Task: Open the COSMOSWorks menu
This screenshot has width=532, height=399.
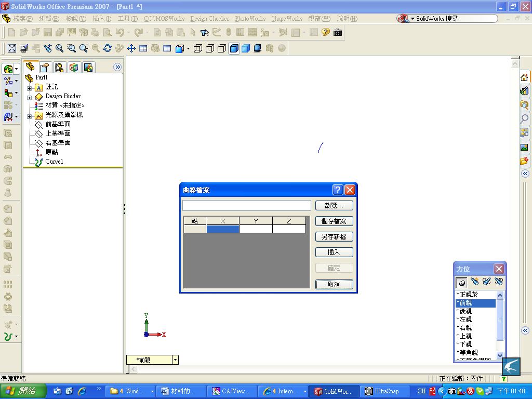Action: 164,19
